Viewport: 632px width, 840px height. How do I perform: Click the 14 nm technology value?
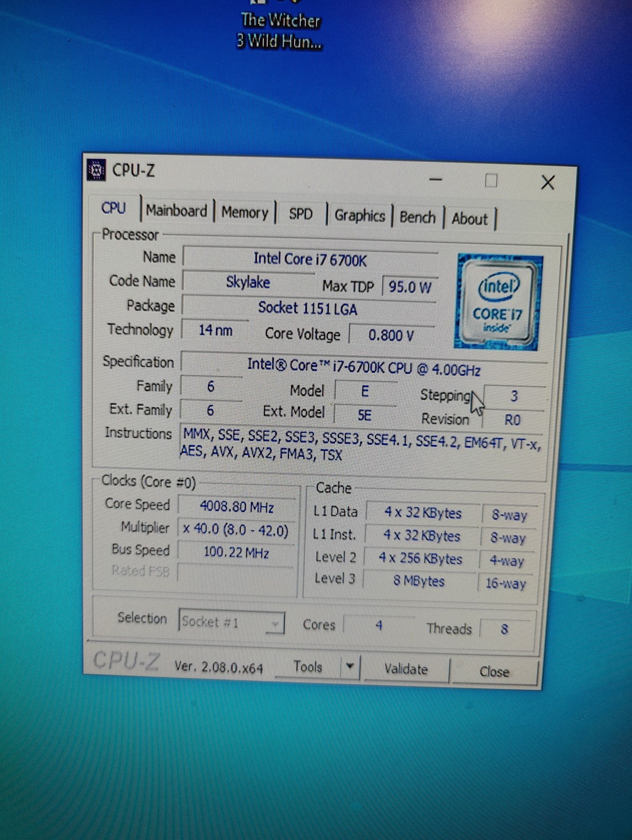click(215, 331)
